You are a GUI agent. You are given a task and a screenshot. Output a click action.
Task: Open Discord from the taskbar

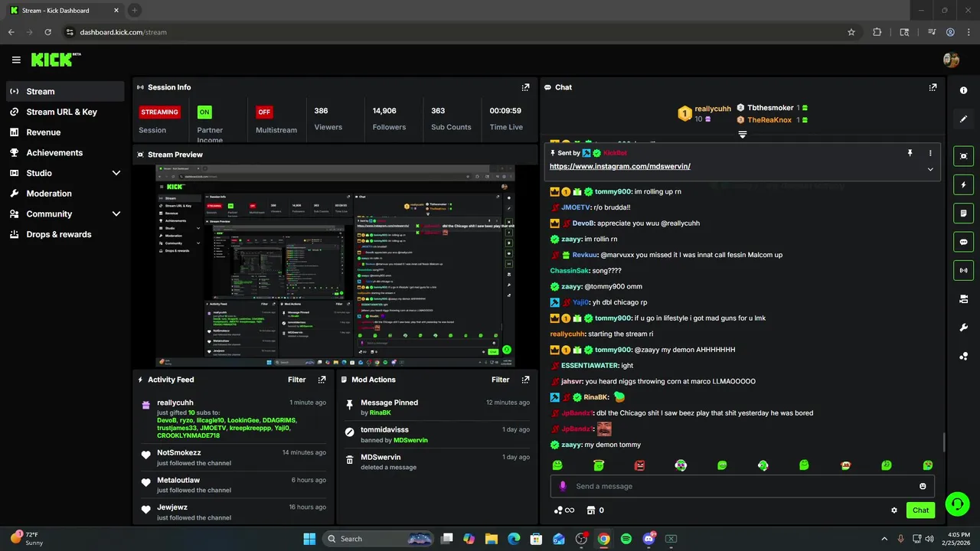click(649, 539)
